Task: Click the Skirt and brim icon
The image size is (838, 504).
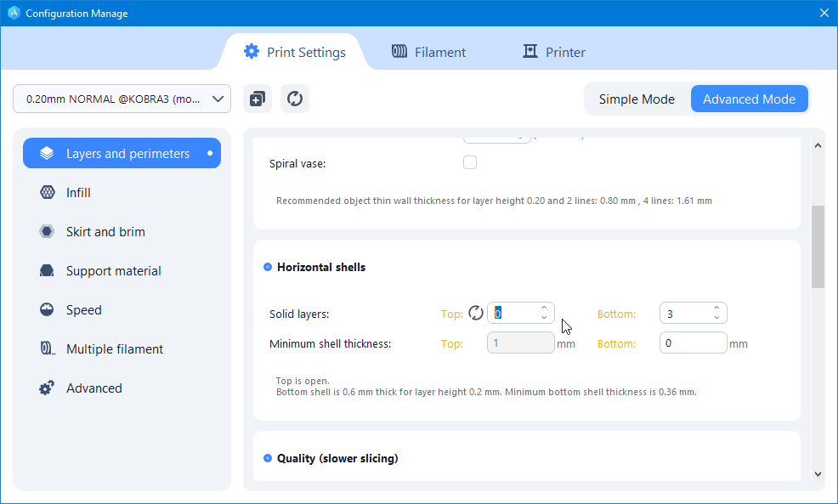Action: tap(47, 231)
